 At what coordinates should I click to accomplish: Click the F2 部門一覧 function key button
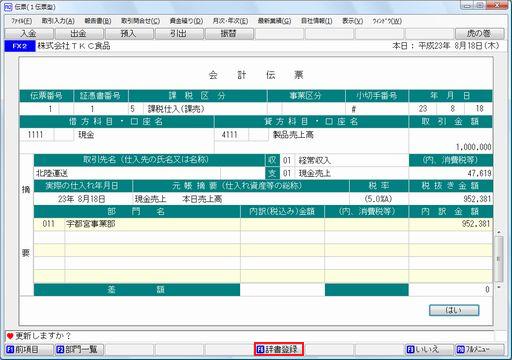pyautogui.click(x=79, y=349)
